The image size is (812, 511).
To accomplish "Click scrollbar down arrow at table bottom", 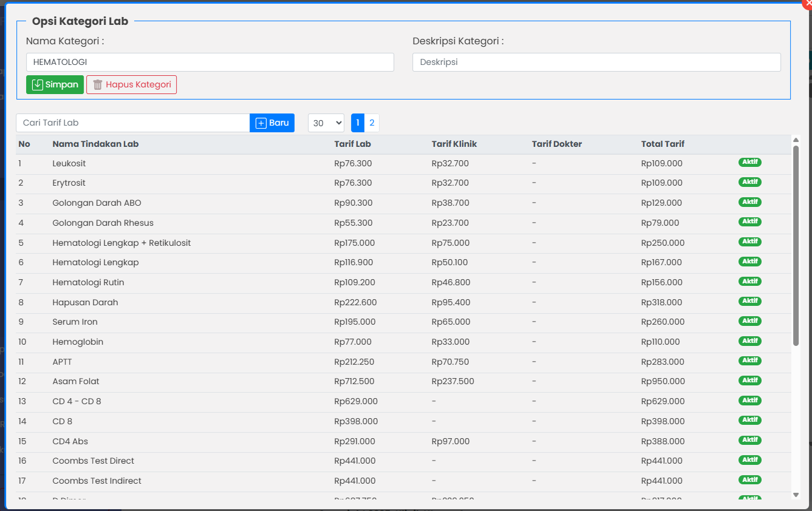I will pyautogui.click(x=796, y=495).
